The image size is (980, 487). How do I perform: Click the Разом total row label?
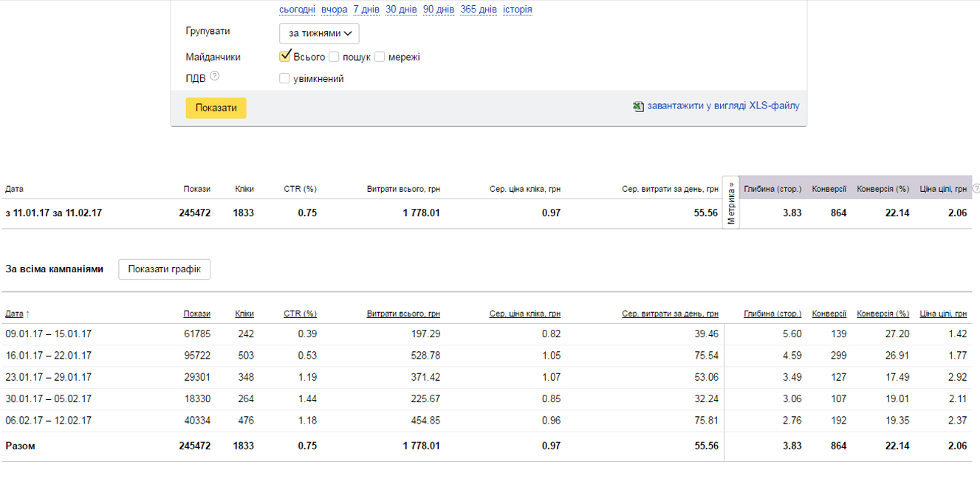coord(20,446)
